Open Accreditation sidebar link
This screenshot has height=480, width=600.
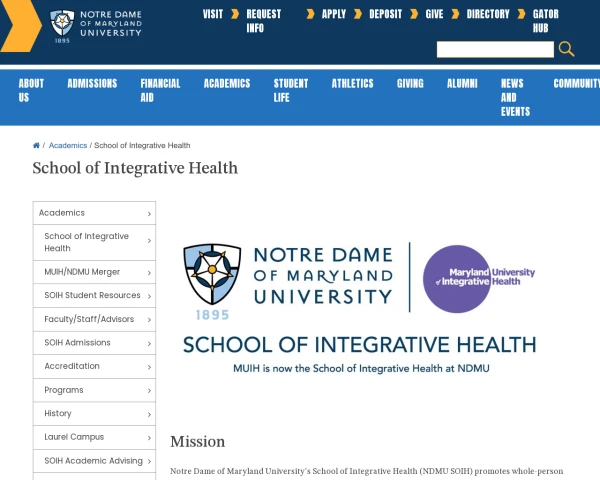94,366
